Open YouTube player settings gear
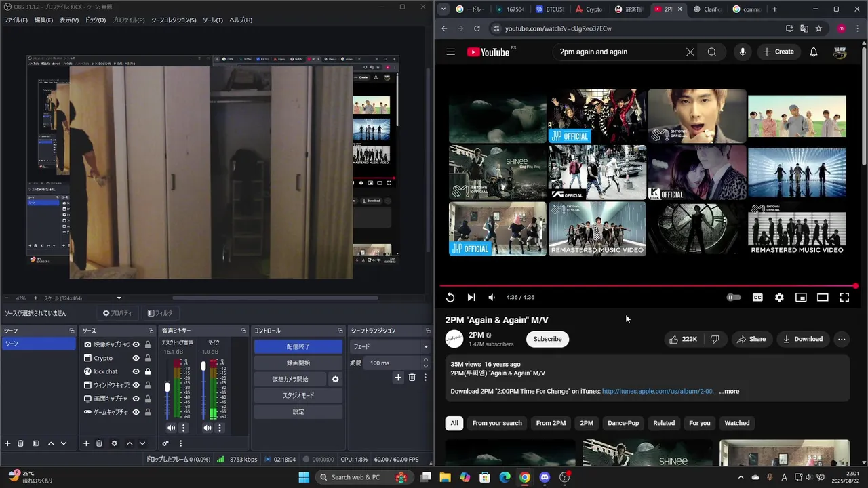 pyautogui.click(x=779, y=297)
